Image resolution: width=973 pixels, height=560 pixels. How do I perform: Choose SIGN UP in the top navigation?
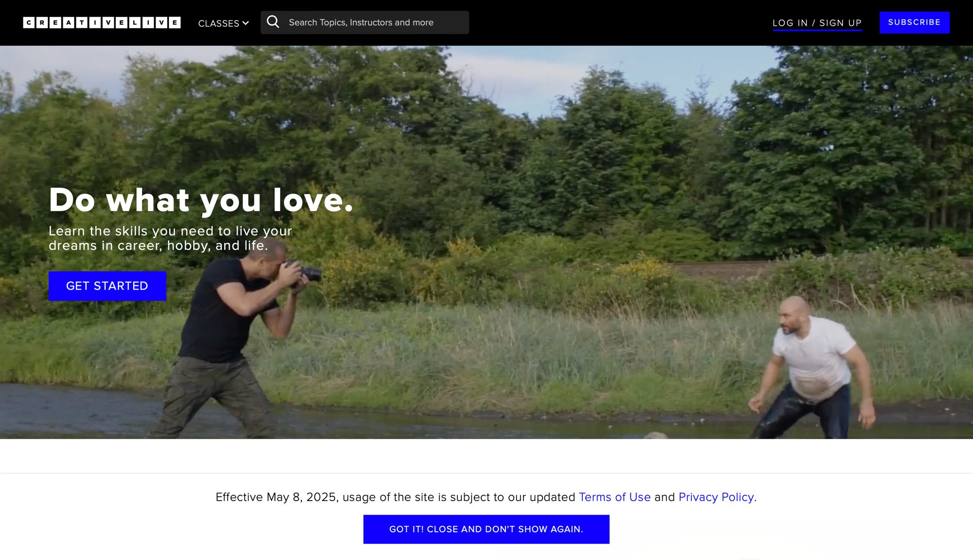tap(840, 22)
